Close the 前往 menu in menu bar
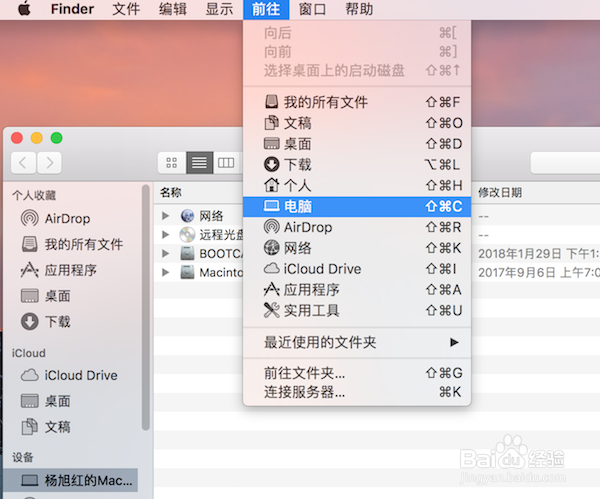Viewport: 600px width, 499px height. [x=266, y=9]
